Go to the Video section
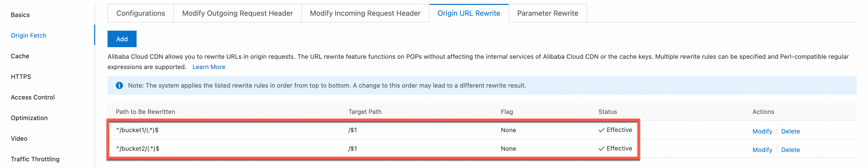This screenshot has height=168, width=868. click(x=19, y=138)
